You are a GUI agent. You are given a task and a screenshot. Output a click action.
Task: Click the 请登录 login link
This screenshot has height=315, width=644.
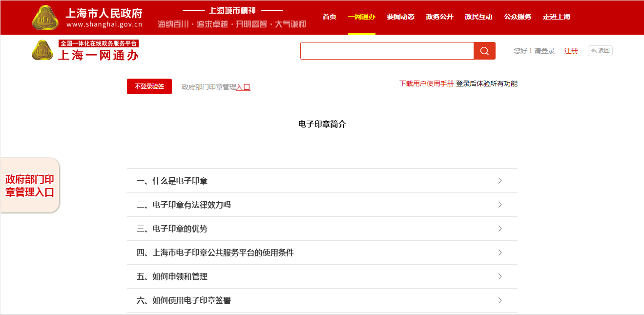(x=544, y=51)
